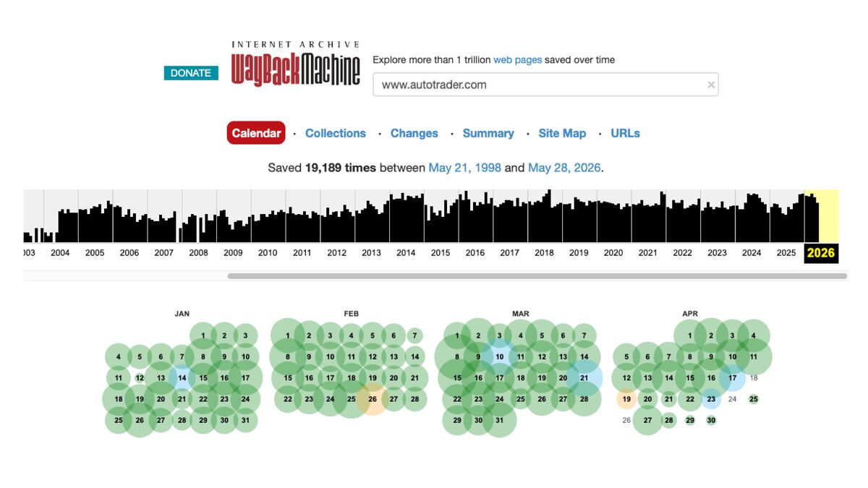Select year 2017 on the timeline
868x488 pixels.
tap(509, 252)
